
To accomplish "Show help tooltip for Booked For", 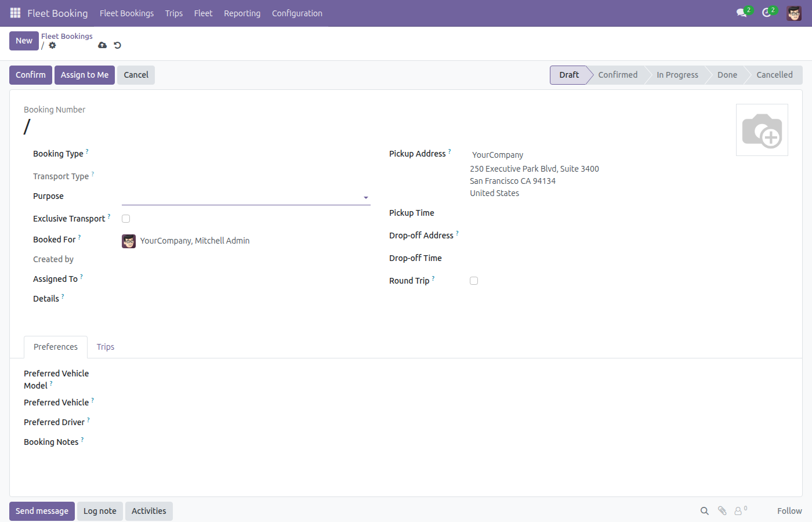I will 79,237.
